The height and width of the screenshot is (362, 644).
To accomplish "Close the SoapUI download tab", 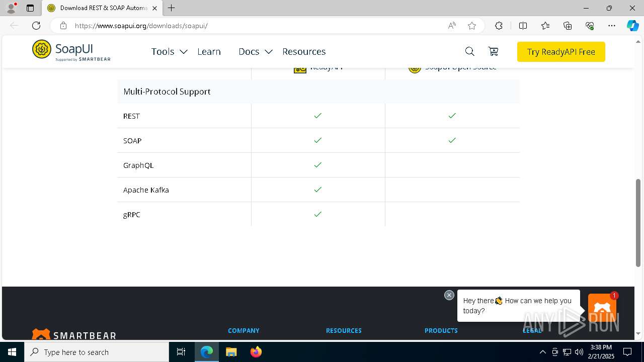I will (x=154, y=8).
